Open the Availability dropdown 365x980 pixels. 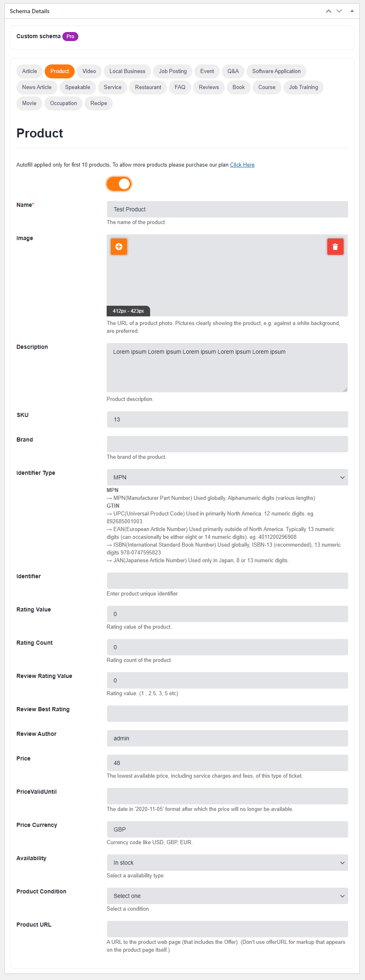[227, 863]
